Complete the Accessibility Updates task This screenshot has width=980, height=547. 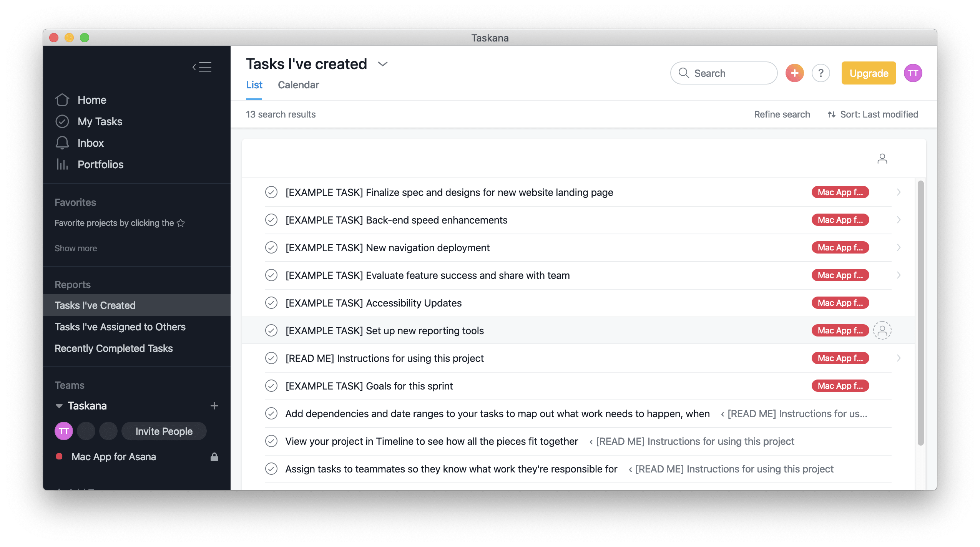[271, 303]
